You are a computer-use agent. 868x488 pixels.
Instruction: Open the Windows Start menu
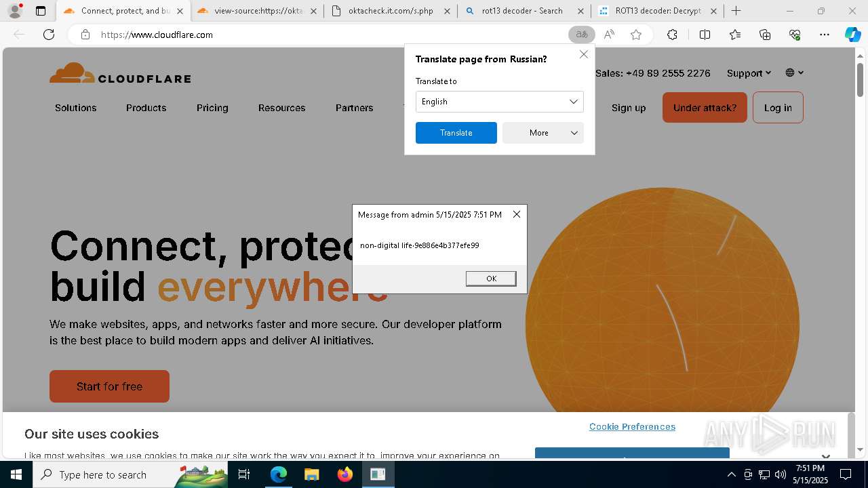tap(16, 474)
